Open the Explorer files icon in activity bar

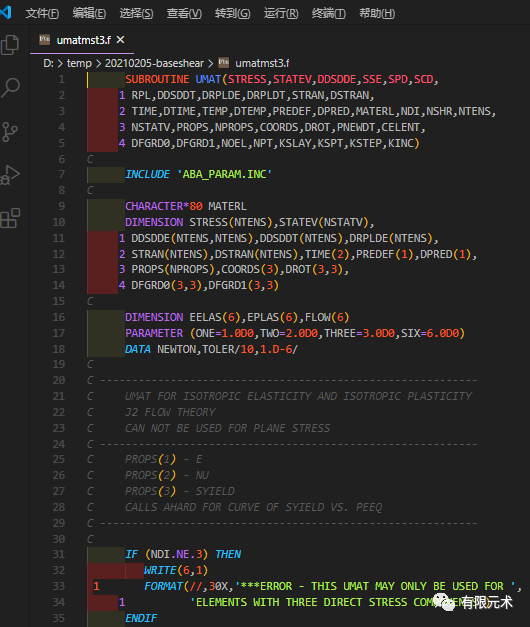click(10, 44)
